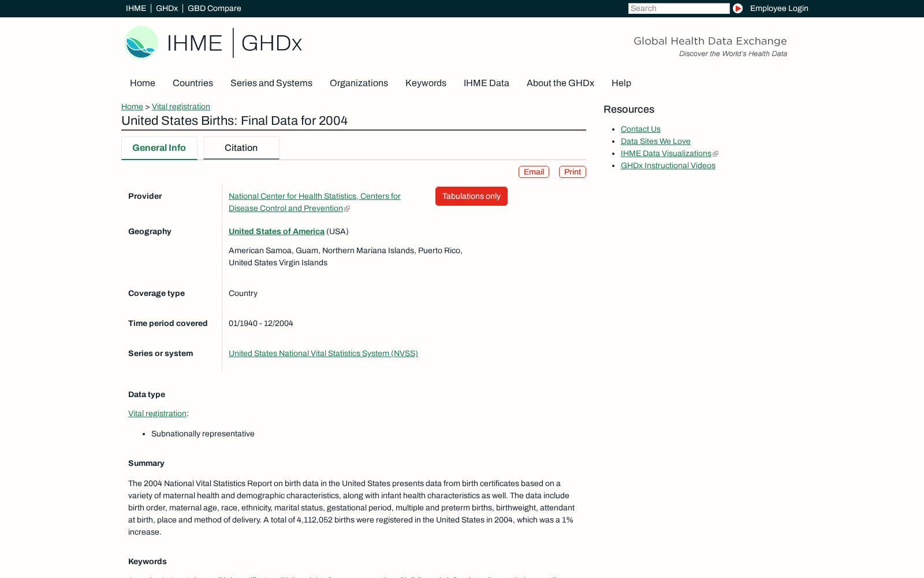This screenshot has width=924, height=578.
Task: Click the IHME leaf logo icon
Action: click(x=141, y=43)
